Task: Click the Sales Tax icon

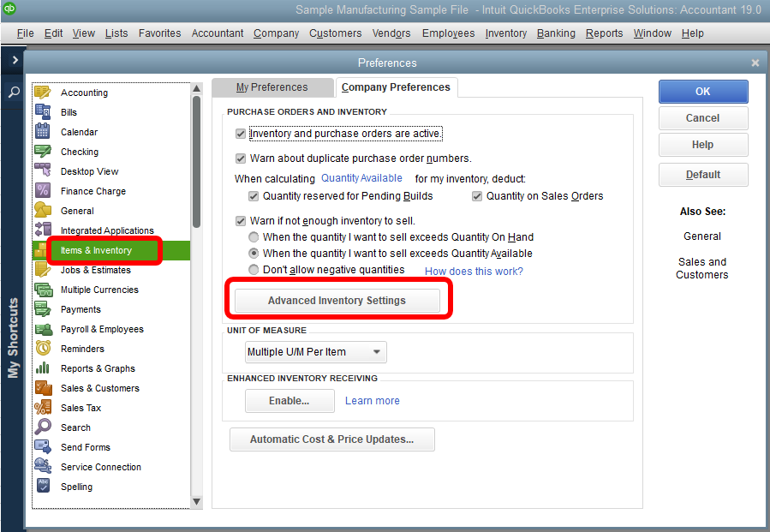Action: pos(43,407)
